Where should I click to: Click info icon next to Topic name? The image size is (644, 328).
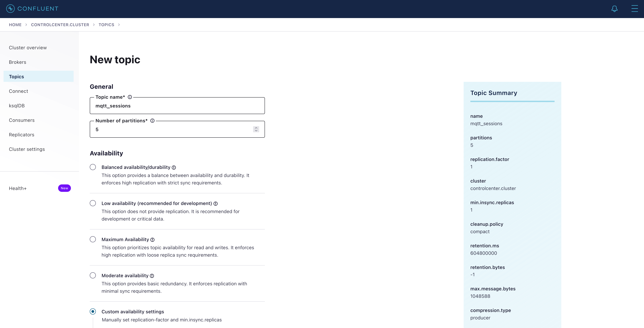[130, 97]
